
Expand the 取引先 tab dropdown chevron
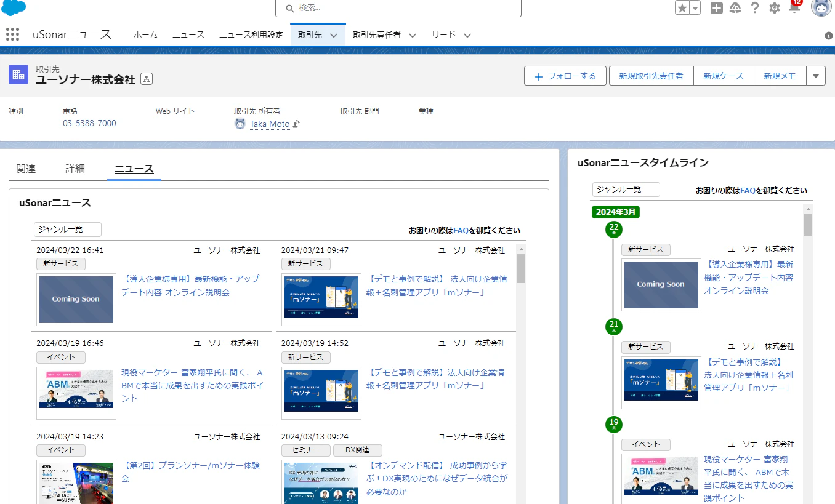click(334, 36)
